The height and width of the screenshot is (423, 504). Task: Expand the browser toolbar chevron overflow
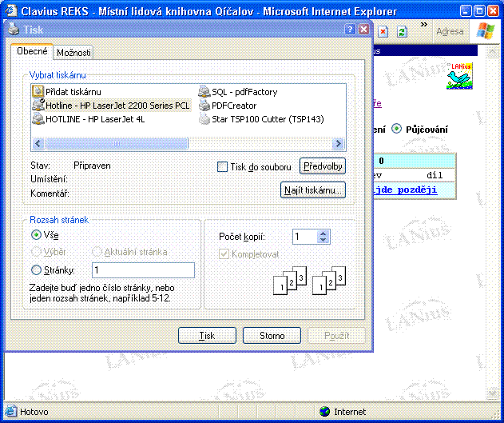coord(424,25)
